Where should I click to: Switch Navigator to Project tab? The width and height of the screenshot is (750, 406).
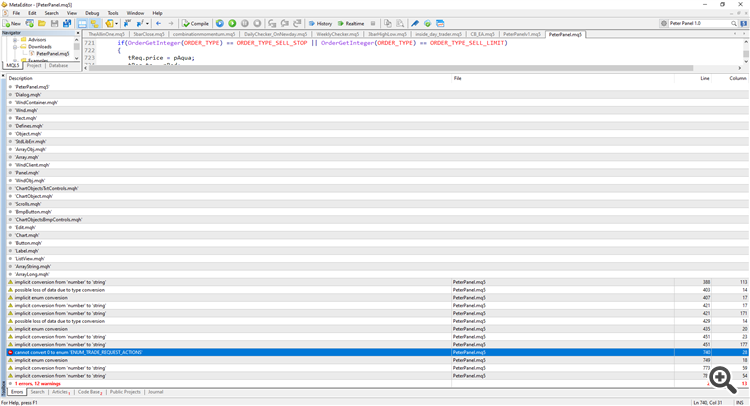point(34,66)
